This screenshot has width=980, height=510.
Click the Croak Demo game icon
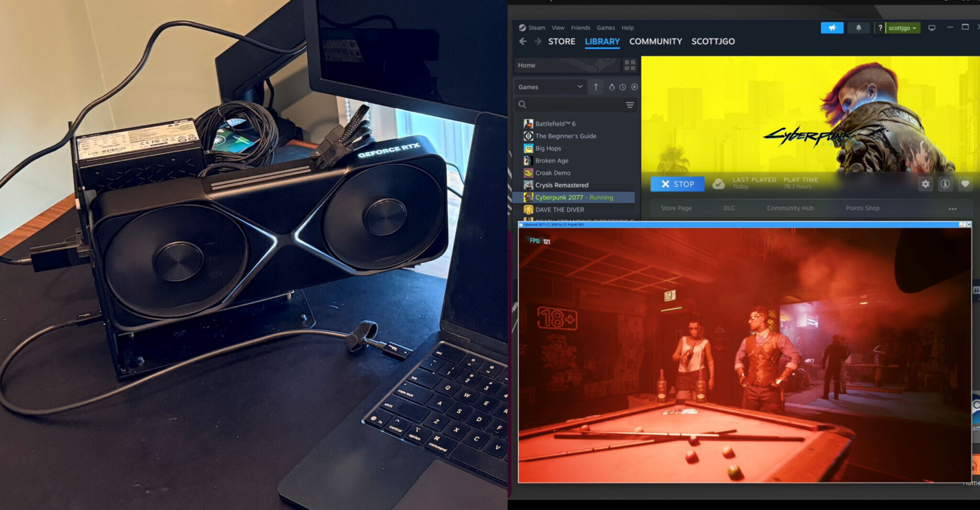tap(528, 173)
